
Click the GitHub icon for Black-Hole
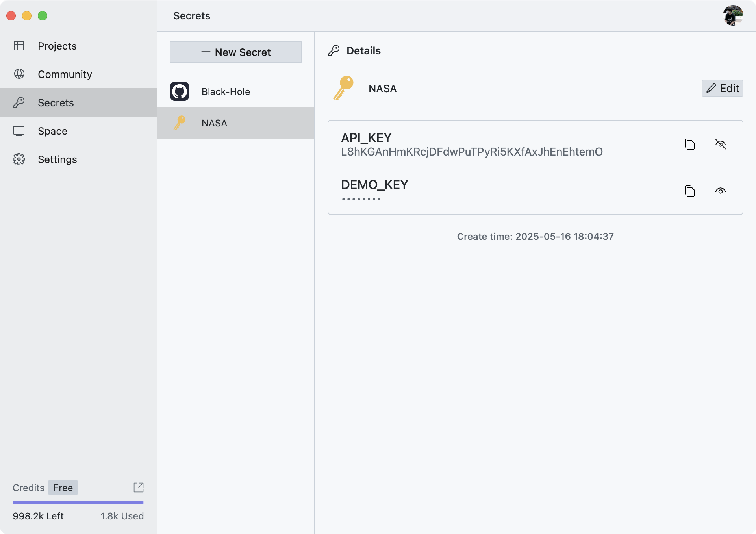[180, 91]
